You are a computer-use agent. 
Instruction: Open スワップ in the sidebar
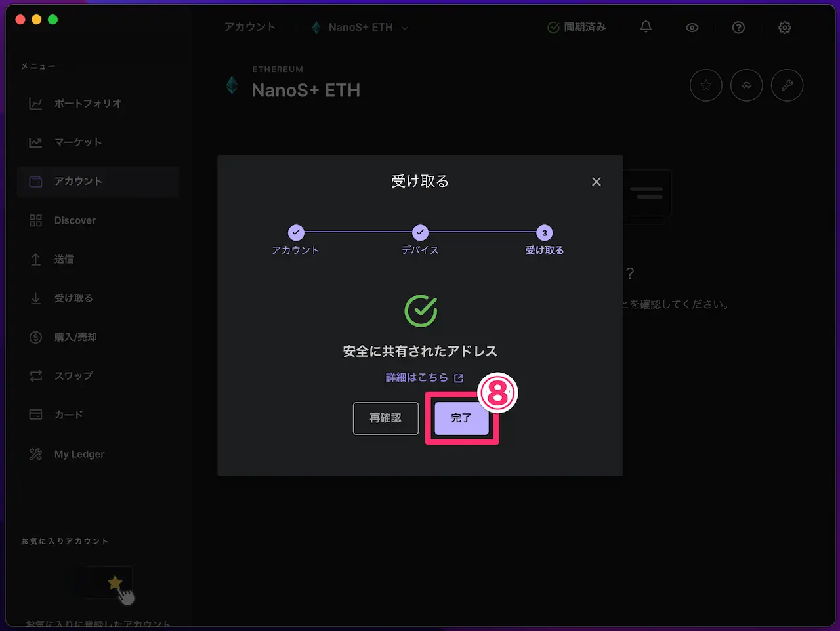pyautogui.click(x=98, y=376)
